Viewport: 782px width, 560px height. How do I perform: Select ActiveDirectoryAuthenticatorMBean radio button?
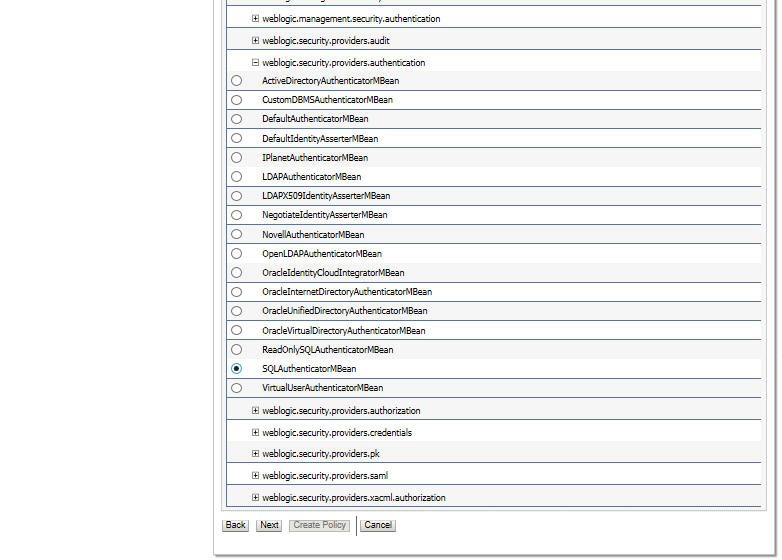click(x=236, y=80)
